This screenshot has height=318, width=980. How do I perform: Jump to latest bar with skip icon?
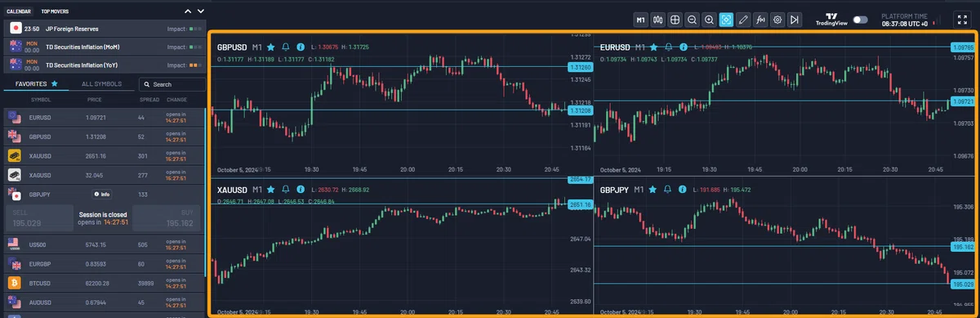click(795, 19)
